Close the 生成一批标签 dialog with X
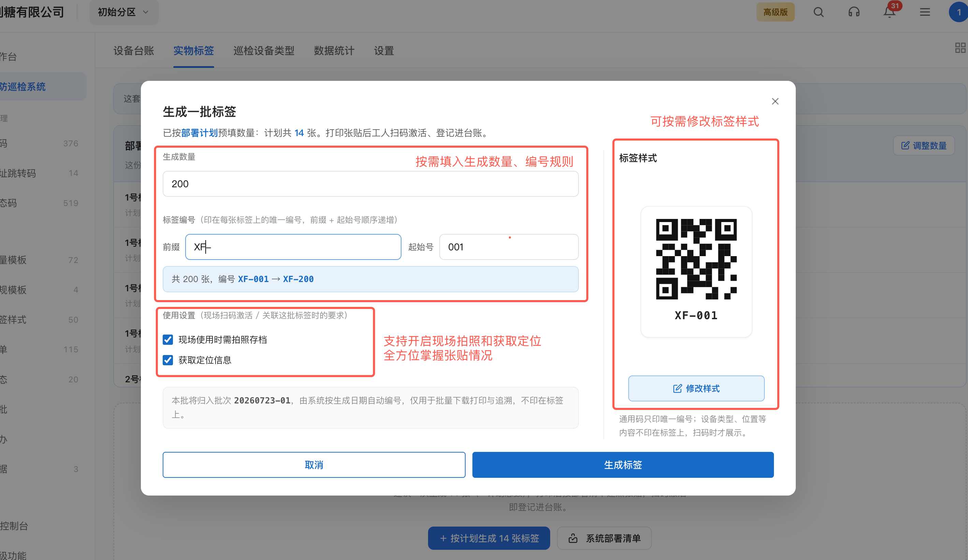This screenshot has height=560, width=968. [x=775, y=101]
